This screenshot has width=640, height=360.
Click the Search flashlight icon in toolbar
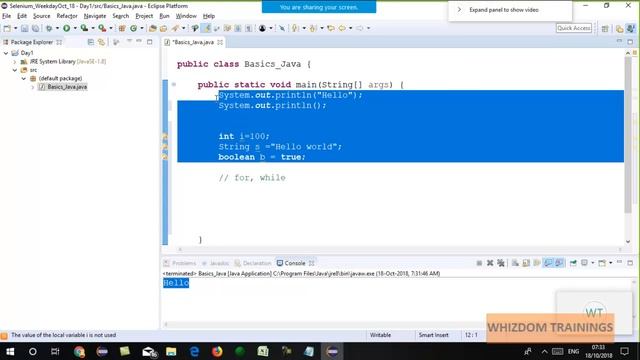(176, 28)
